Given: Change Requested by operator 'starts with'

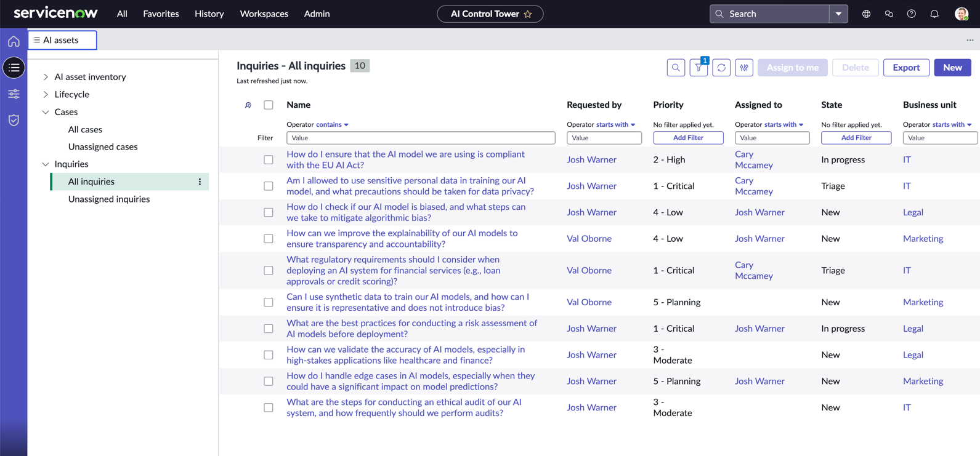Looking at the screenshot, I should (x=615, y=124).
